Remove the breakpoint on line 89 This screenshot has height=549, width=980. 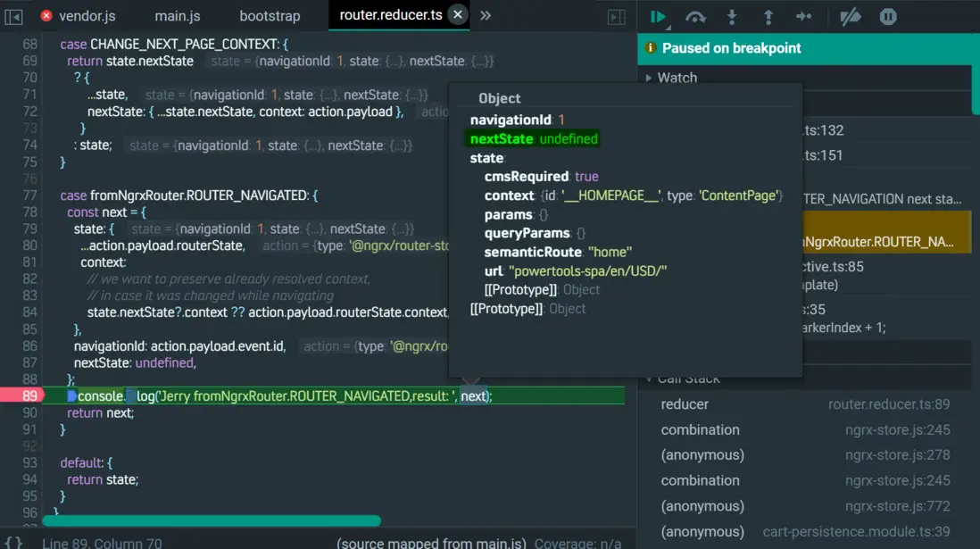coord(29,395)
